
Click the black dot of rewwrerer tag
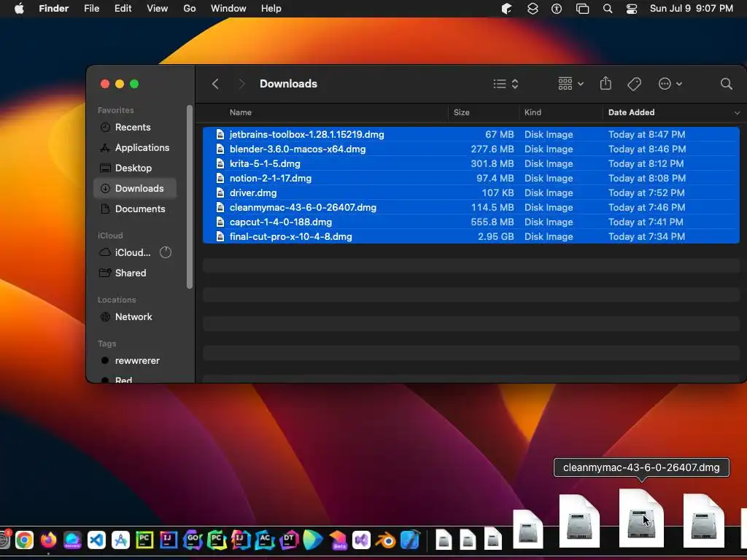coord(105,360)
